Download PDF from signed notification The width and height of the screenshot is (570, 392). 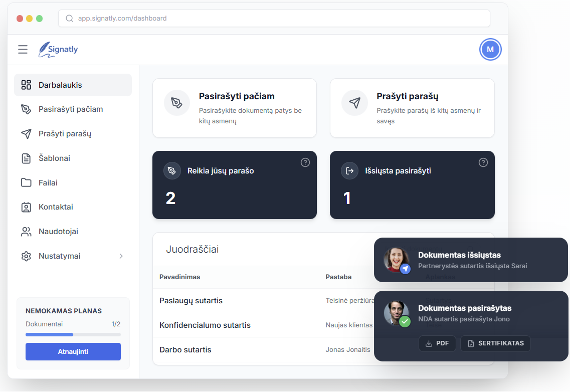[x=437, y=343]
